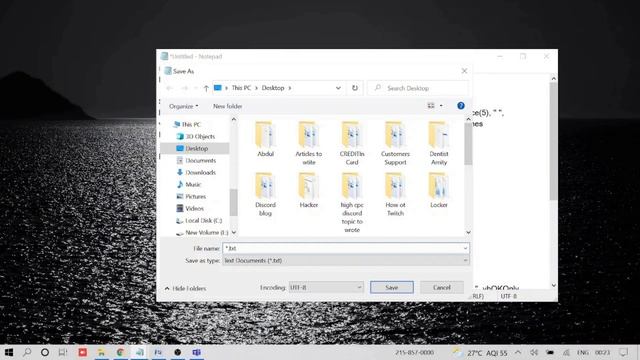This screenshot has width=640, height=360.
Task: Click Desktop breadcrumb in address bar
Action: coord(273,88)
